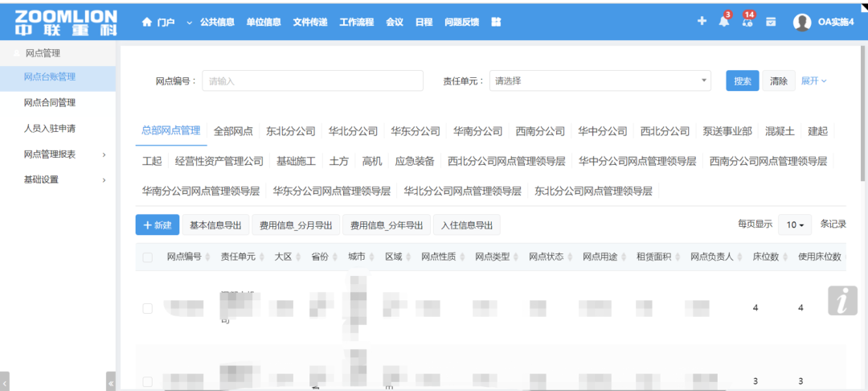Click the plus icon in top bar

702,22
